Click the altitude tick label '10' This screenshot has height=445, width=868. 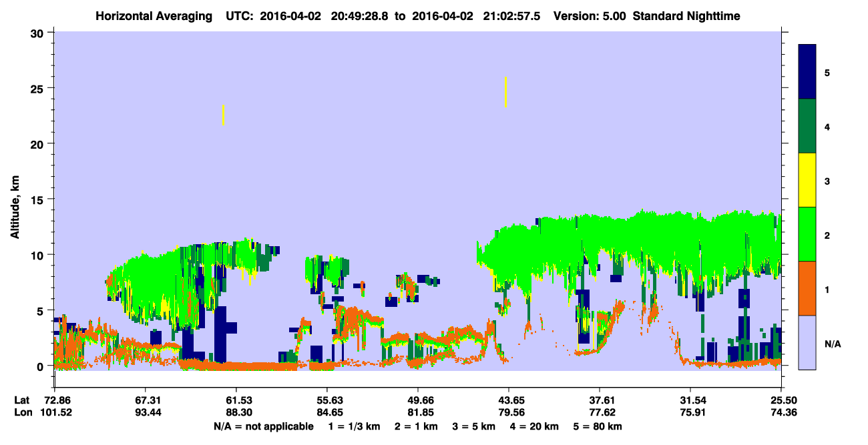pyautogui.click(x=38, y=255)
